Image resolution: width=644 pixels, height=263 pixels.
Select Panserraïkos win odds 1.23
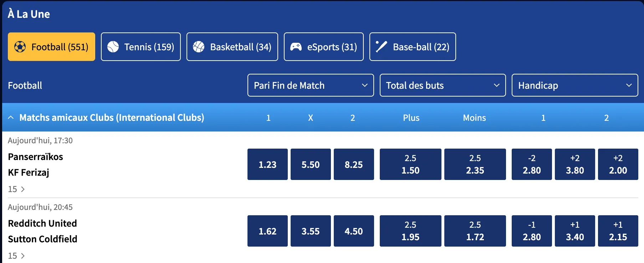point(267,164)
